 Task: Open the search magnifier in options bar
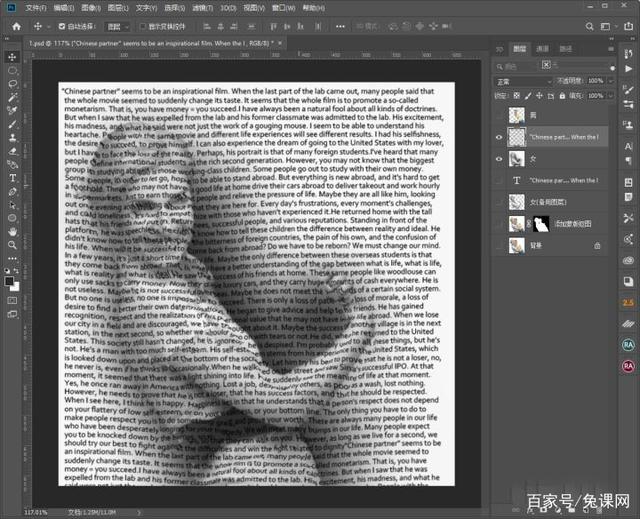pyautogui.click(x=589, y=27)
